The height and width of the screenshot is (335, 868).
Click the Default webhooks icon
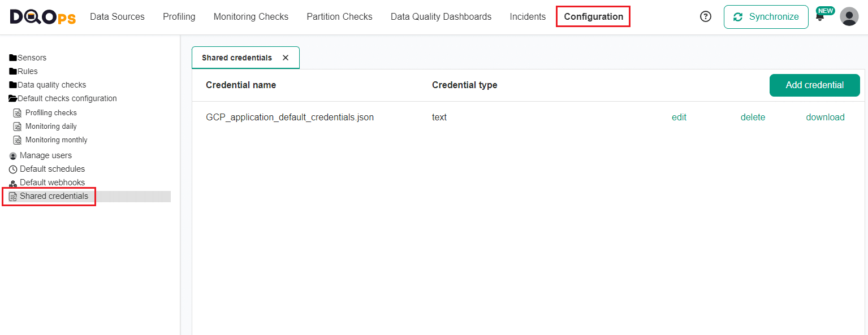(13, 183)
